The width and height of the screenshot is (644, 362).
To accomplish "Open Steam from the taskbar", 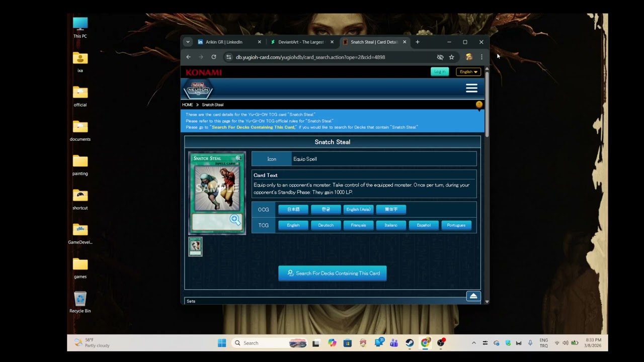I will pos(410,343).
